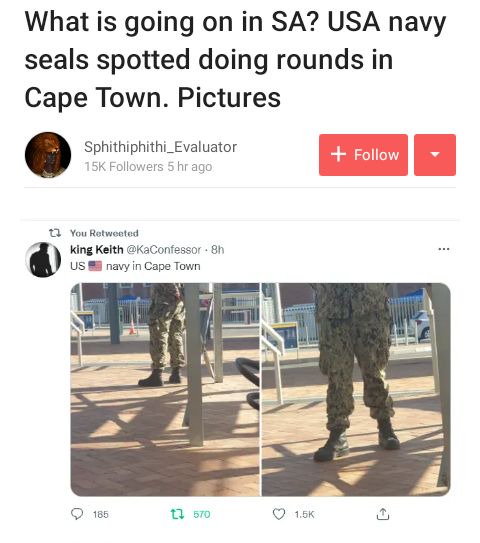Expand the dropdown arrow next to Follow
This screenshot has width=480, height=543.
(x=435, y=155)
